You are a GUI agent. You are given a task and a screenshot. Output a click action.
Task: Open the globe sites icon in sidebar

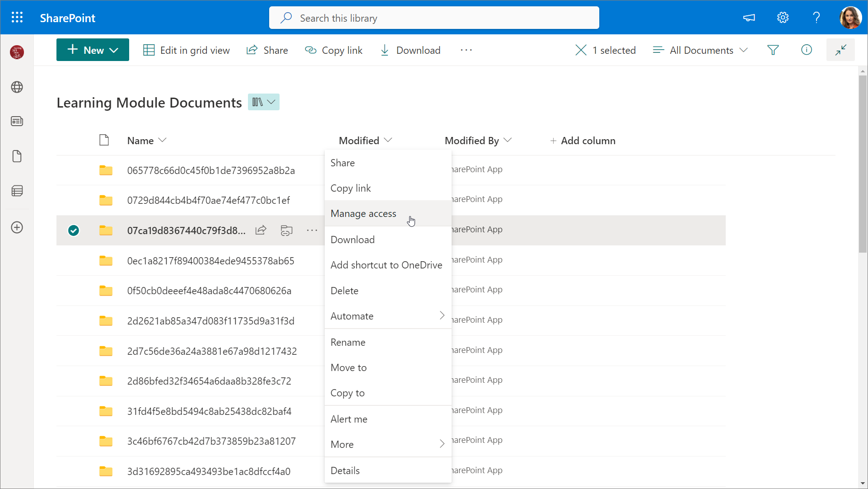(17, 87)
